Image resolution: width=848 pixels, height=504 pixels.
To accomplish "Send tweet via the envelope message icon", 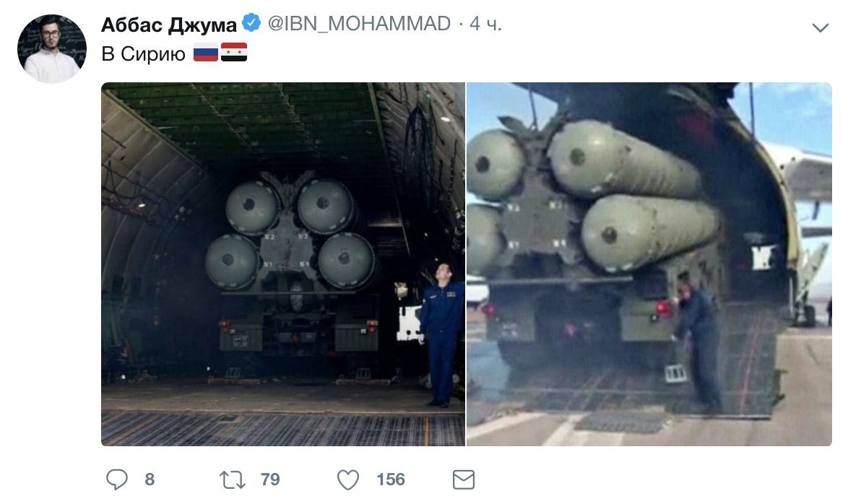I will (464, 479).
